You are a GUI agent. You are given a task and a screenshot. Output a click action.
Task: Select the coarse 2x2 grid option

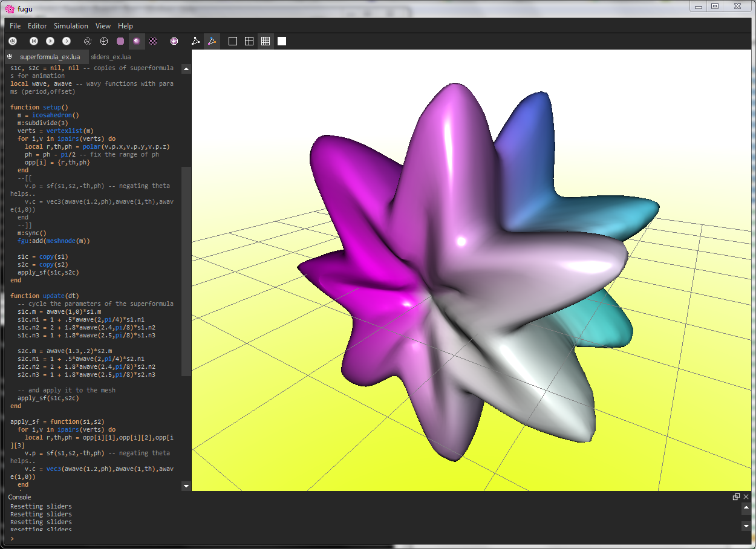249,41
